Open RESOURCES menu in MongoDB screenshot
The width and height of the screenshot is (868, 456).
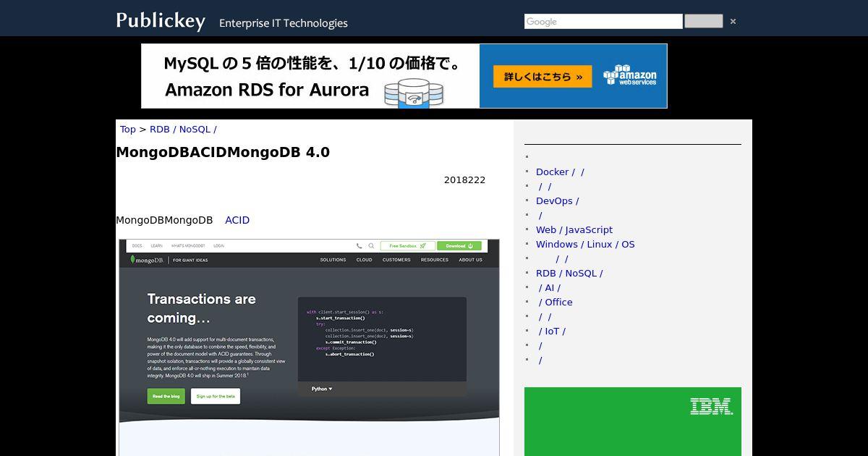435,260
